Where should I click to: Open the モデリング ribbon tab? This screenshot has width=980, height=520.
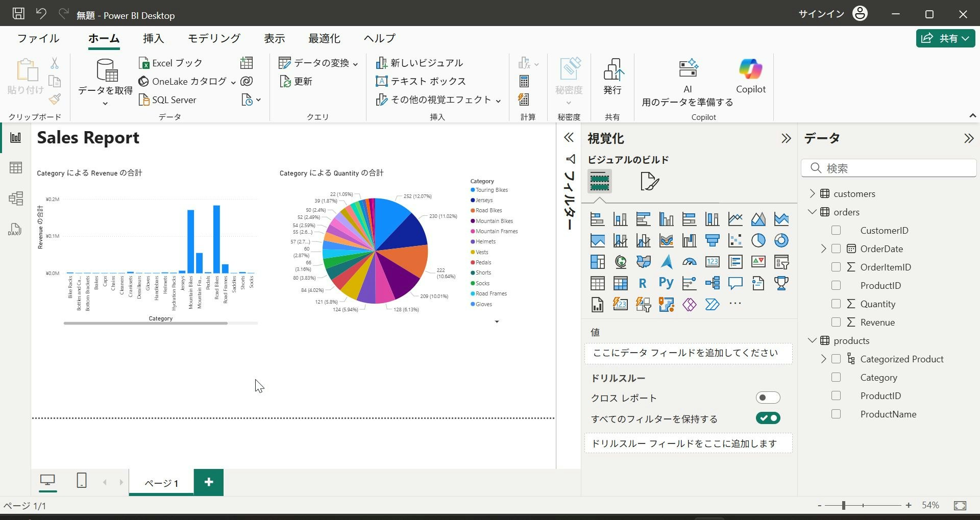tap(214, 38)
